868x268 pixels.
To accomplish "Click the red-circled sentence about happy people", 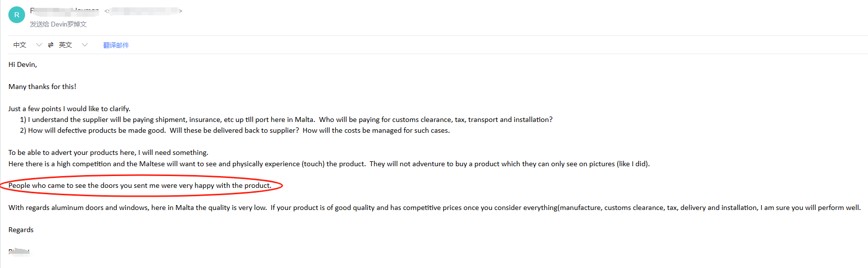I will tap(140, 185).
